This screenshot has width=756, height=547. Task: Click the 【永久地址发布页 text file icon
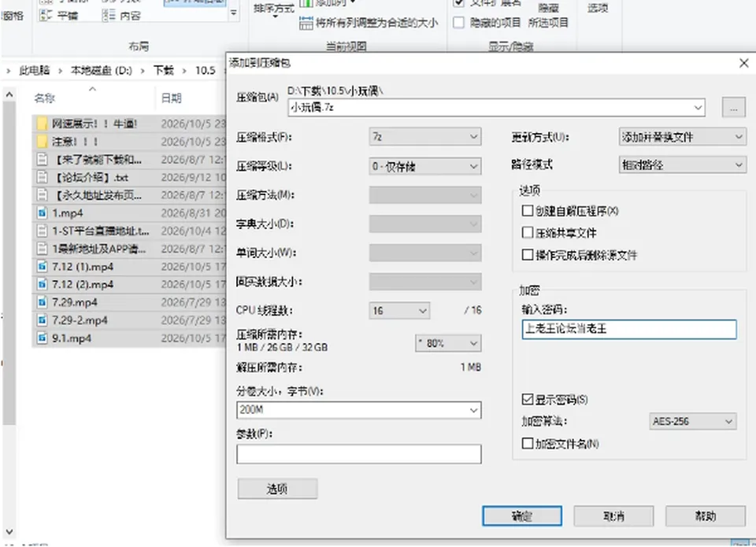click(42, 195)
